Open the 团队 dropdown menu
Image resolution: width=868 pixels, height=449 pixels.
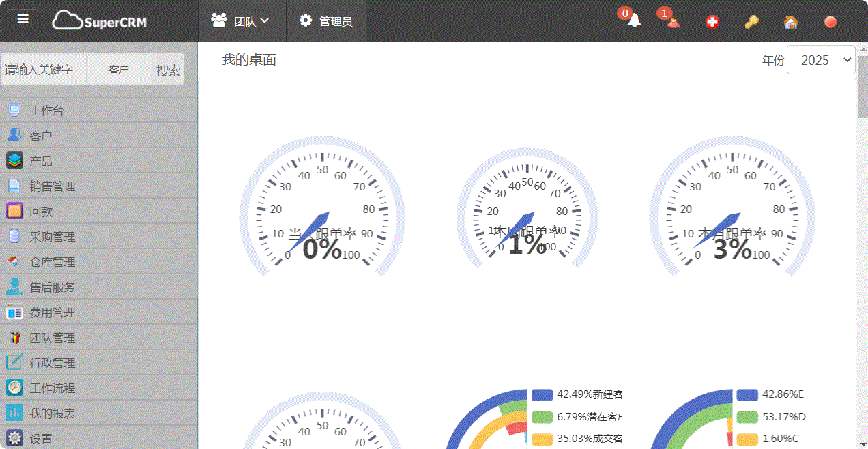[x=241, y=21]
